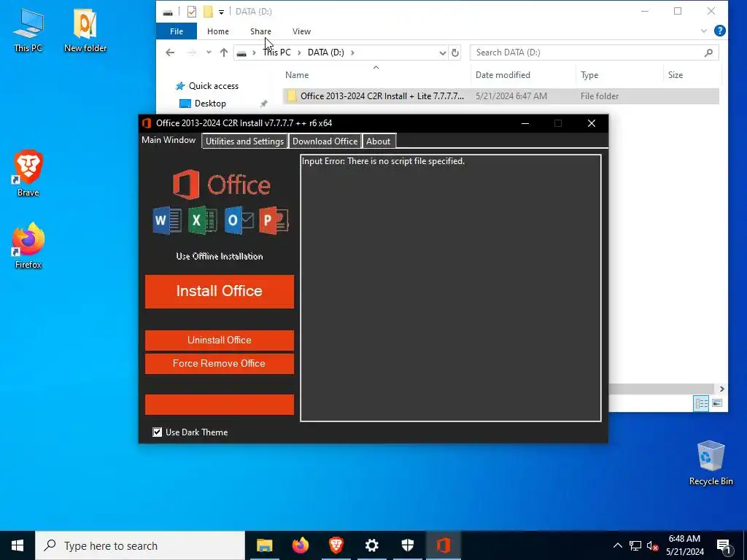
Task: Click the Outlook icon in installer
Action: coord(239,220)
